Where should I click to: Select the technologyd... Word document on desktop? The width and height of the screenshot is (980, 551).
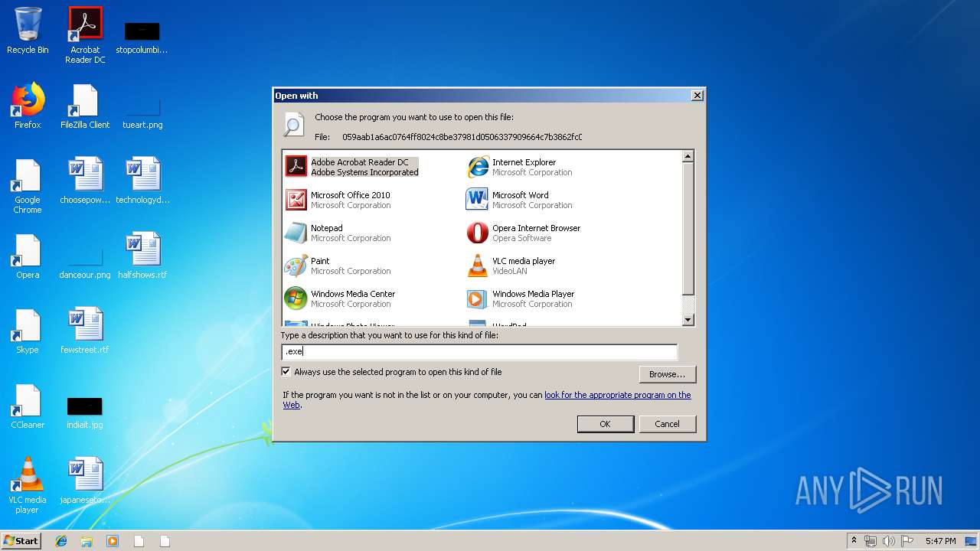point(142,181)
